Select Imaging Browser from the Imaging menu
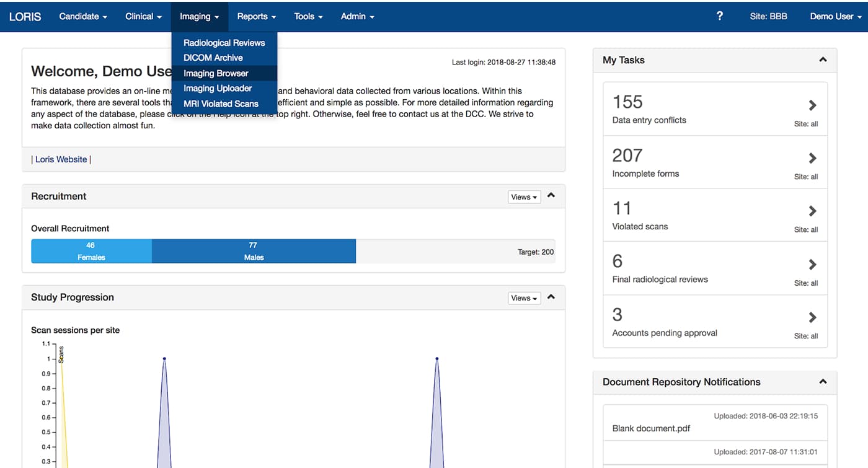 pyautogui.click(x=216, y=73)
